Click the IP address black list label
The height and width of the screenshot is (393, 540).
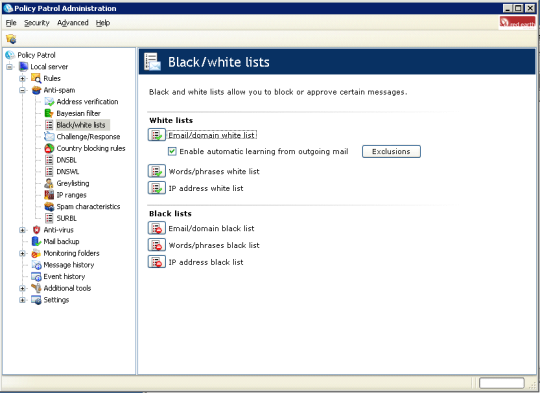pos(206,262)
